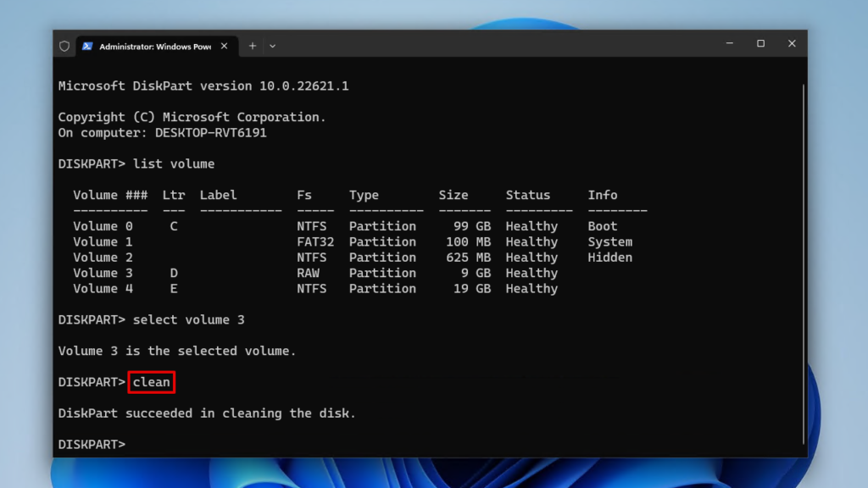Close the Administrator PowerShell tab via its X

pyautogui.click(x=224, y=46)
